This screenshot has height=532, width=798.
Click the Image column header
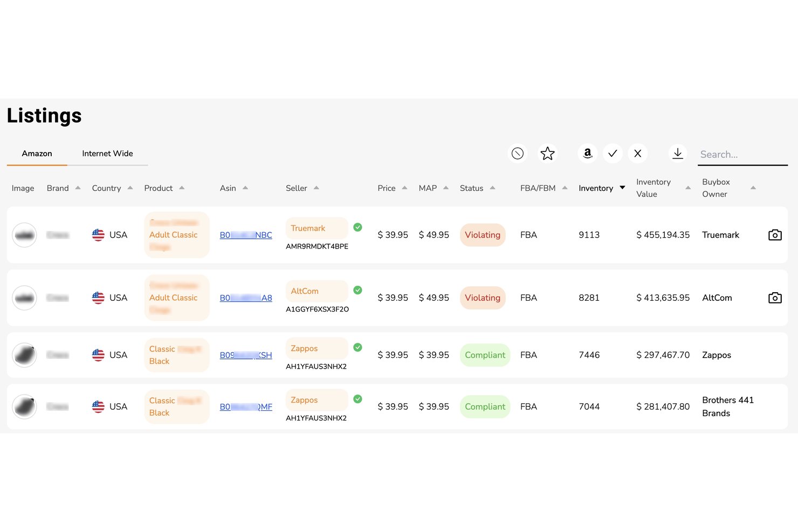[23, 188]
